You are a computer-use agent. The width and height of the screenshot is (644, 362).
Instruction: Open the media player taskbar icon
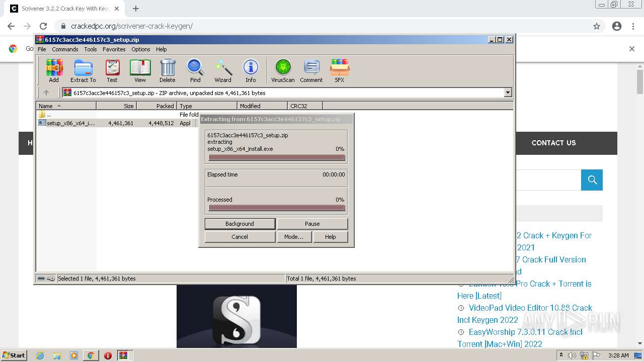click(x=74, y=355)
